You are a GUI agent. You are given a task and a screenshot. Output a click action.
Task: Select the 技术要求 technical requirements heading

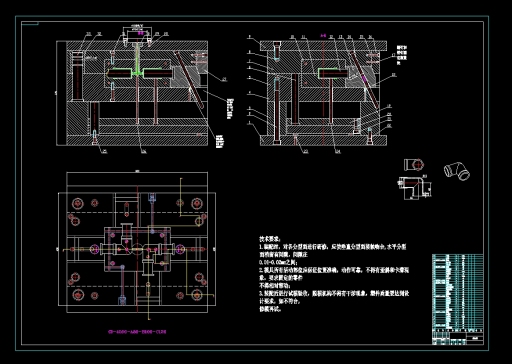click(270, 239)
